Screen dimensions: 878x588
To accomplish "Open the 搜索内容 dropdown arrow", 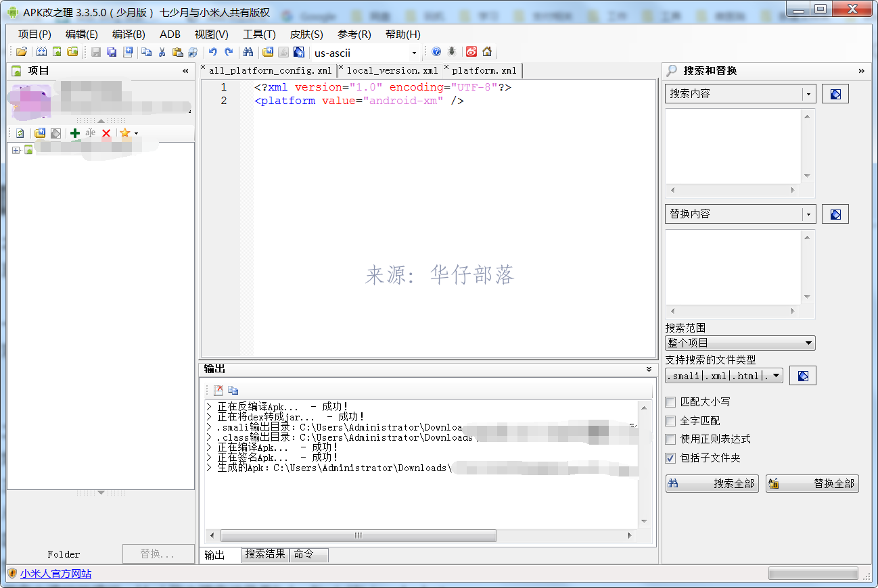I will pos(808,94).
